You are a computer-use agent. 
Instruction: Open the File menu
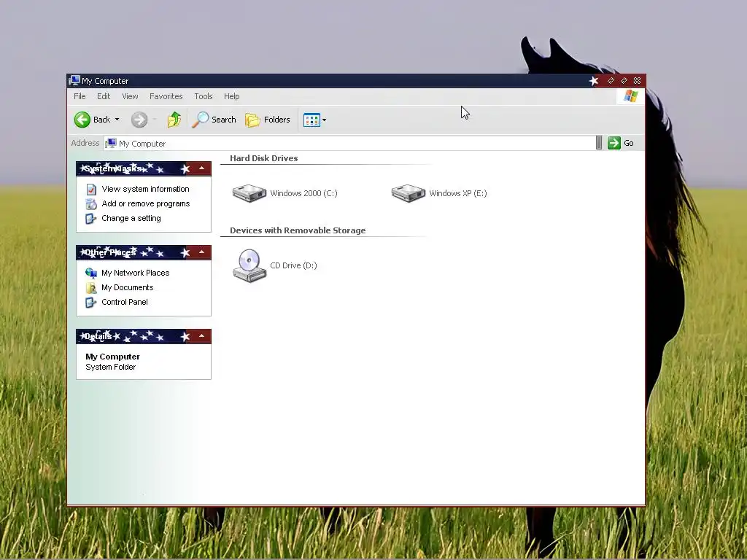(80, 96)
